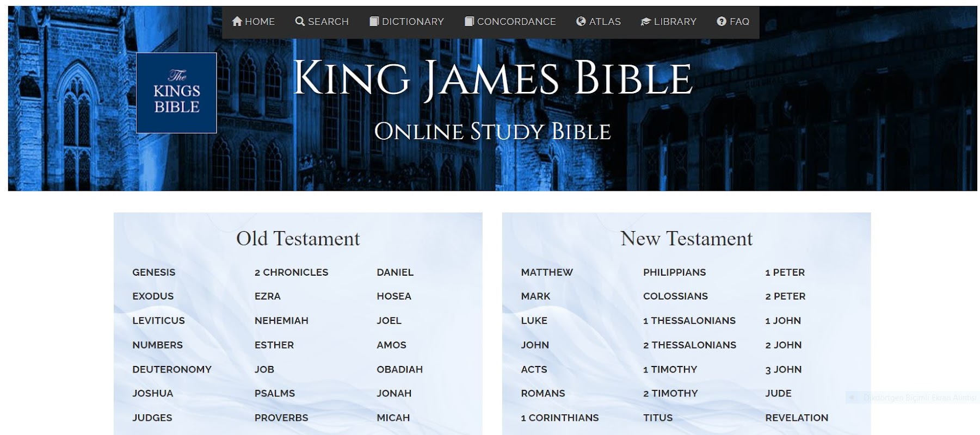The image size is (980, 435).
Task: Open Proverbs
Action: [x=281, y=418]
